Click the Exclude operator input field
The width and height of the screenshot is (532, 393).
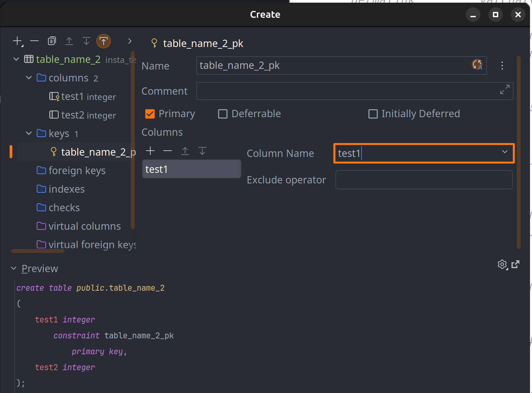[424, 180]
